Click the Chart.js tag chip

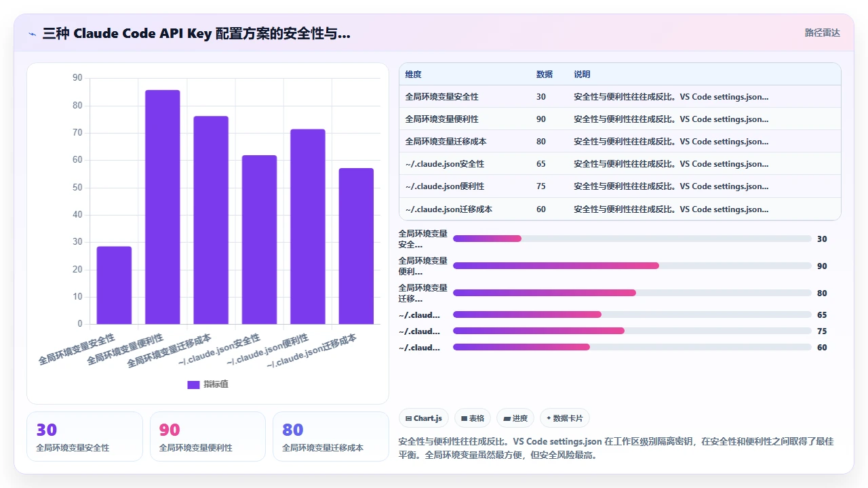click(x=423, y=418)
